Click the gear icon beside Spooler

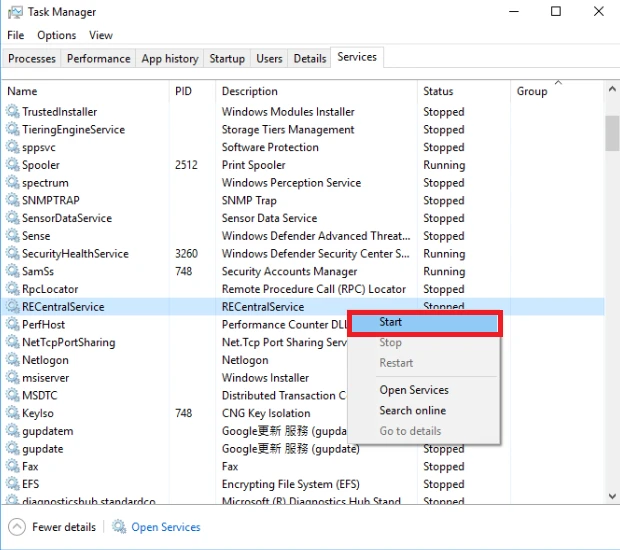13,165
